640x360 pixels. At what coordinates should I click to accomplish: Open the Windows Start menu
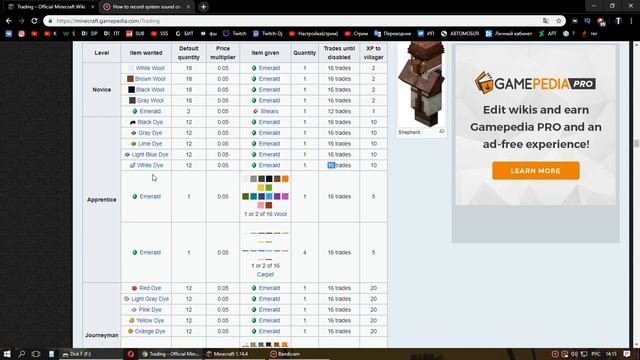7,354
